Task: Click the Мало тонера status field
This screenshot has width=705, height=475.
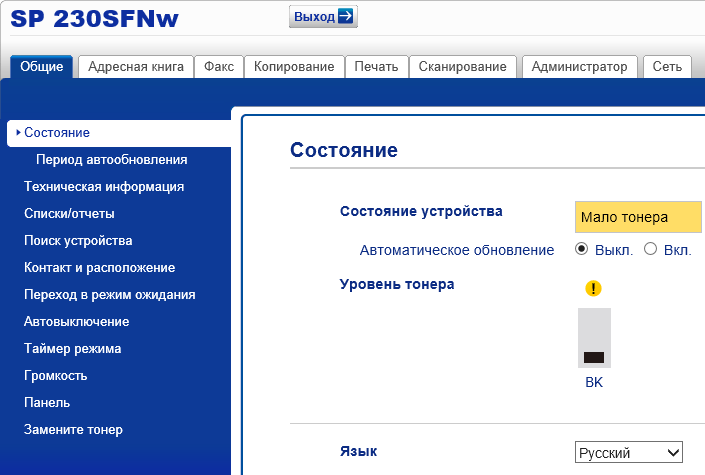Action: click(638, 217)
